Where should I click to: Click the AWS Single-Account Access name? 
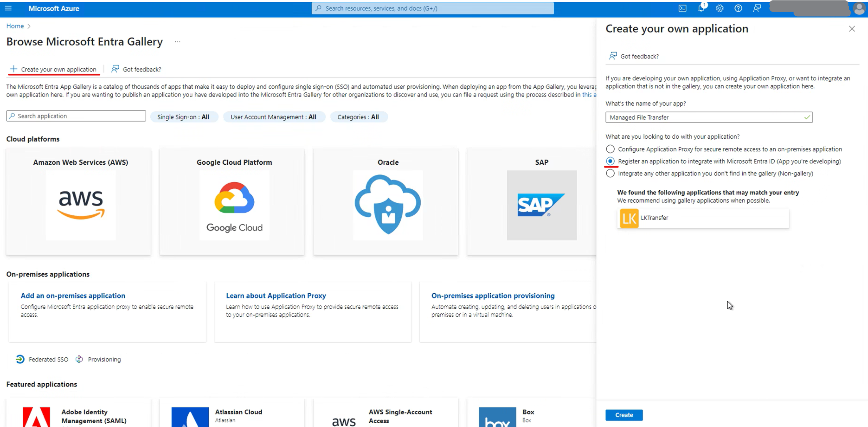coord(400,416)
